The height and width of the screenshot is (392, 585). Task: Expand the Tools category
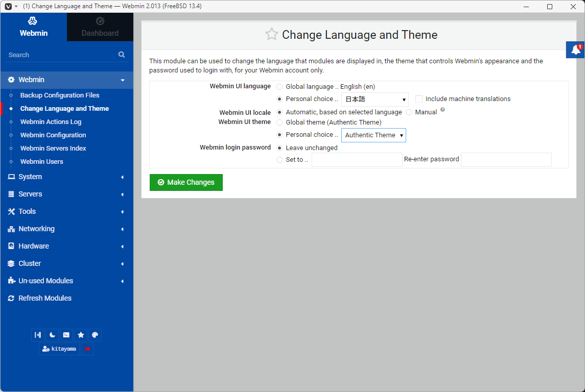123,212
